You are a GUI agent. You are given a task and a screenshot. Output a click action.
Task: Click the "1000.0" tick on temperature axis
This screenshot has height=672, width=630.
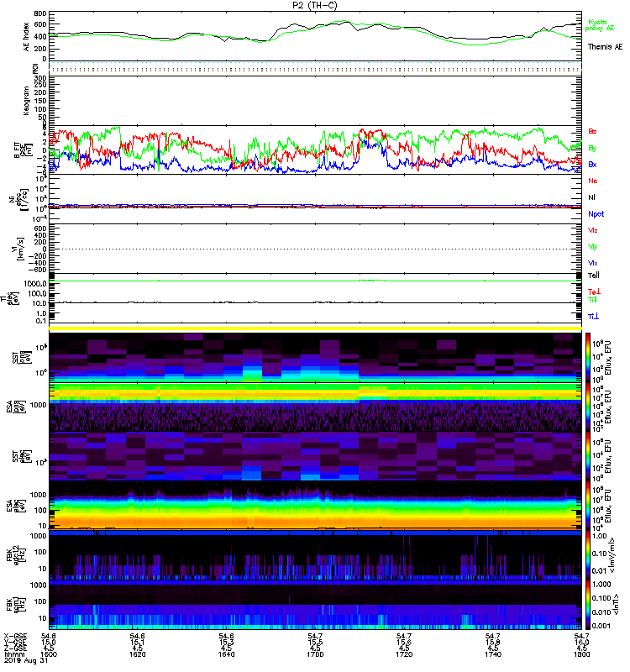[x=35, y=284]
